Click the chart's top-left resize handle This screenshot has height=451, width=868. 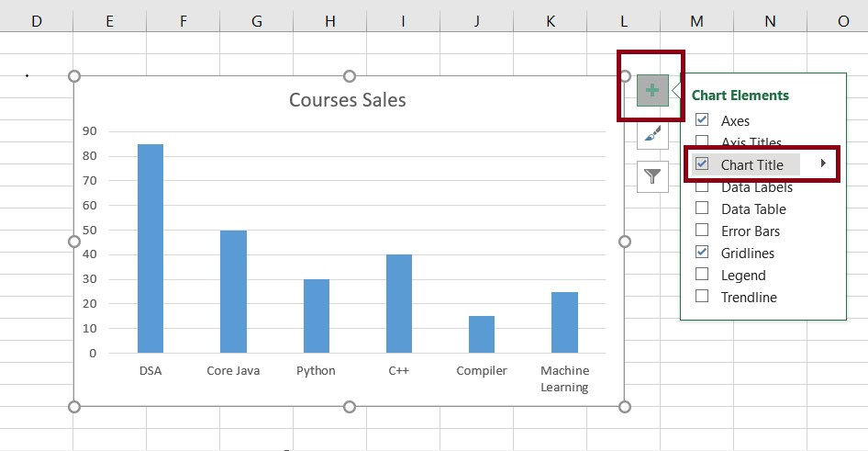point(75,76)
